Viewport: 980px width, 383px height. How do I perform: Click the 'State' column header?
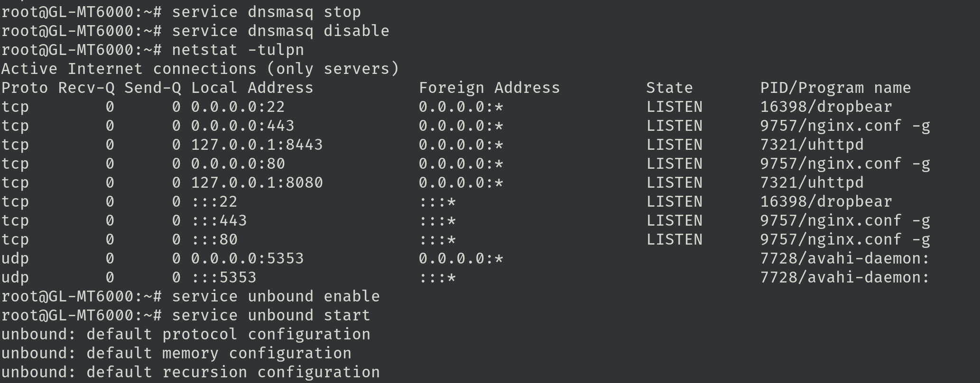(669, 88)
